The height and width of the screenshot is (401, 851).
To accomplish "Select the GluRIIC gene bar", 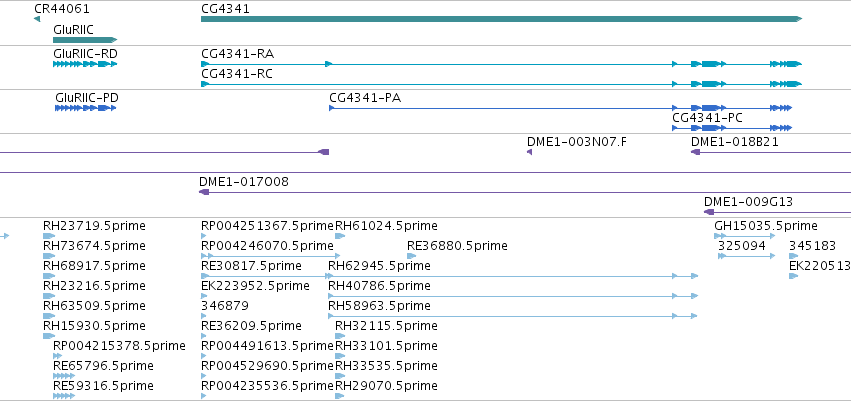I will pyautogui.click(x=85, y=40).
